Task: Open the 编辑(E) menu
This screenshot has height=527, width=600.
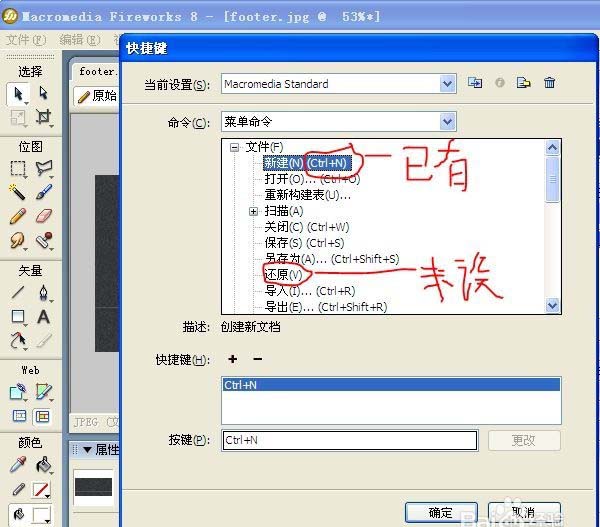Action: click(80, 40)
